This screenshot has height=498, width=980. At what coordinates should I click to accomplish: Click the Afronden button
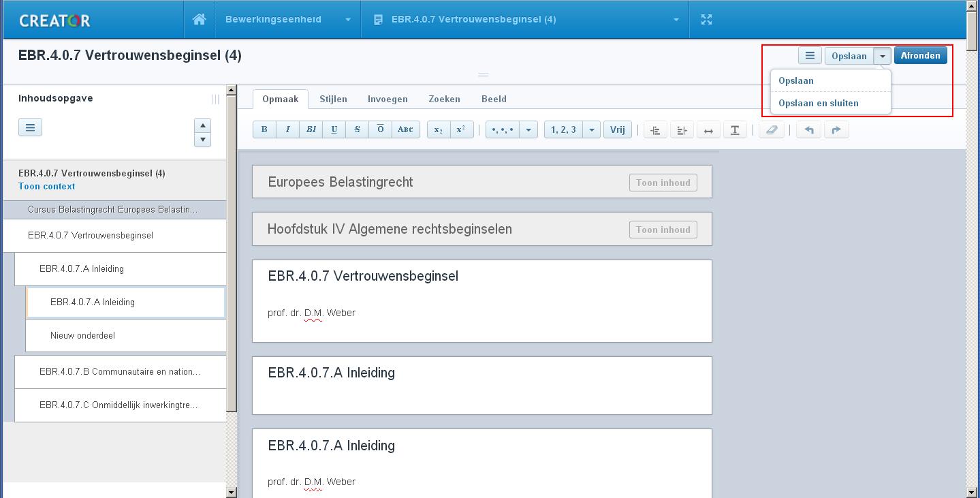pos(920,56)
